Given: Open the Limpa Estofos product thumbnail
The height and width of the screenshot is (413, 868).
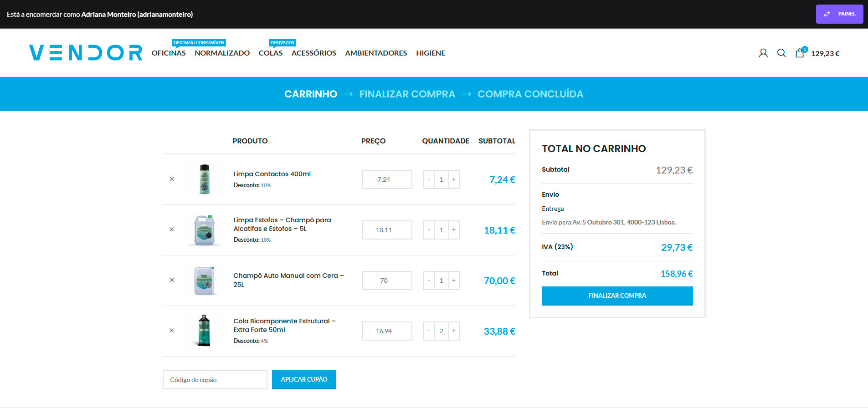Looking at the screenshot, I should click(x=205, y=230).
